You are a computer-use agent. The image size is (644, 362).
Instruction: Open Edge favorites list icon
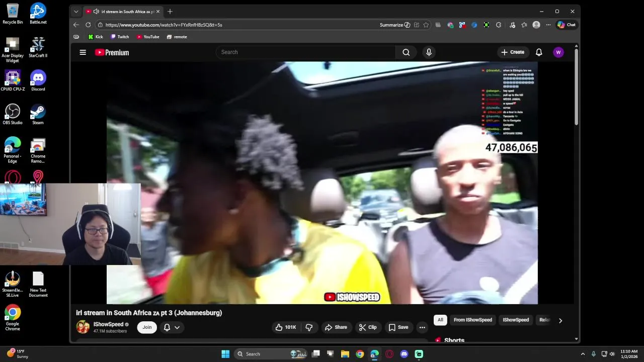524,25
